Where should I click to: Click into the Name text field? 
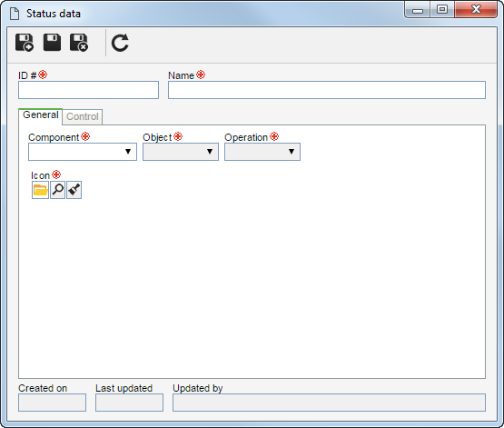click(327, 90)
